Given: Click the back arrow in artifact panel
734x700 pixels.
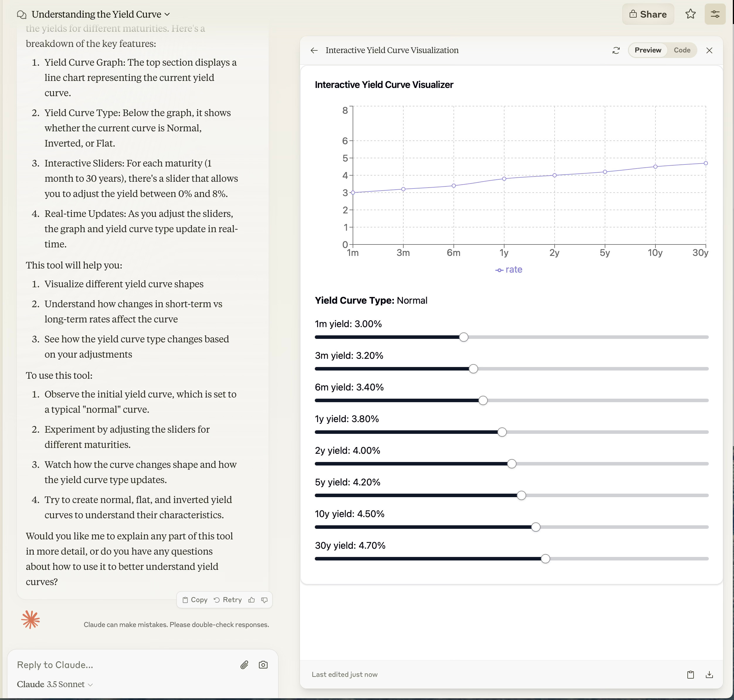Looking at the screenshot, I should pyautogui.click(x=314, y=50).
